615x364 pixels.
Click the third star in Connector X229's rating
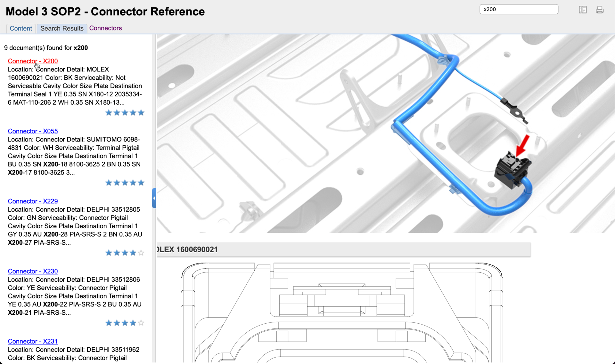point(125,253)
